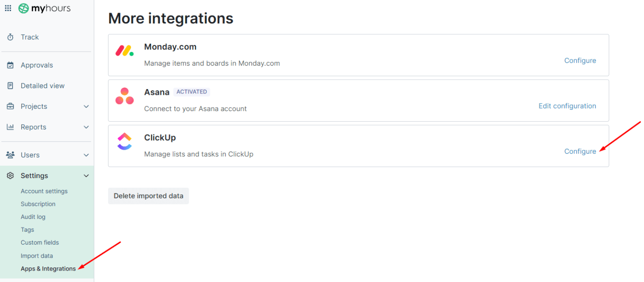This screenshot has height=282, width=644.
Task: Click the ClickUp logo
Action: pyautogui.click(x=124, y=141)
